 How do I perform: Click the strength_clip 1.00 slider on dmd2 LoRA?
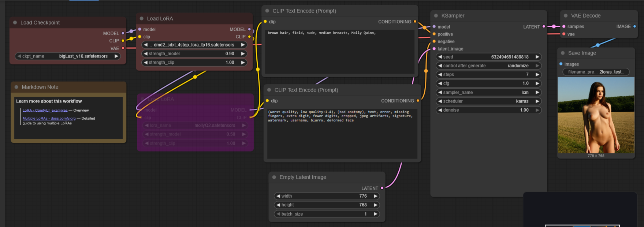tap(194, 62)
